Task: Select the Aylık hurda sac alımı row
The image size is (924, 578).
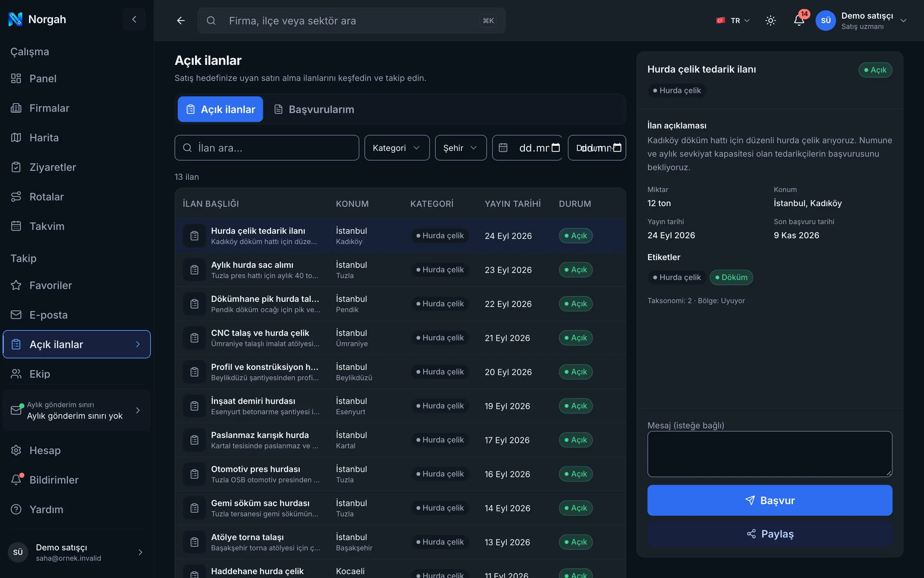Action: click(400, 270)
